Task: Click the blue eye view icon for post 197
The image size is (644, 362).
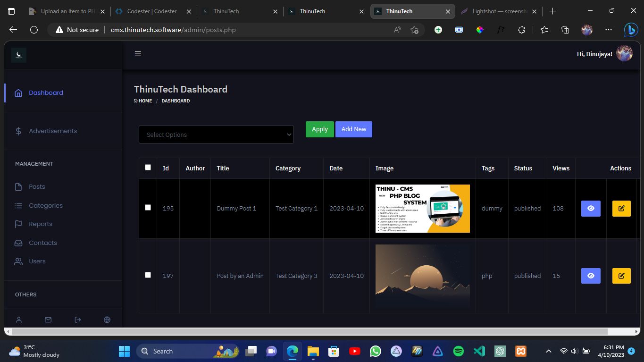Action: pyautogui.click(x=591, y=276)
